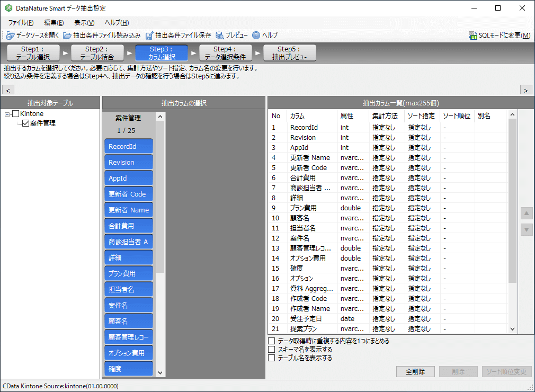Click the blue オプション費用 column button
The width and height of the screenshot is (535, 392).
click(x=129, y=353)
